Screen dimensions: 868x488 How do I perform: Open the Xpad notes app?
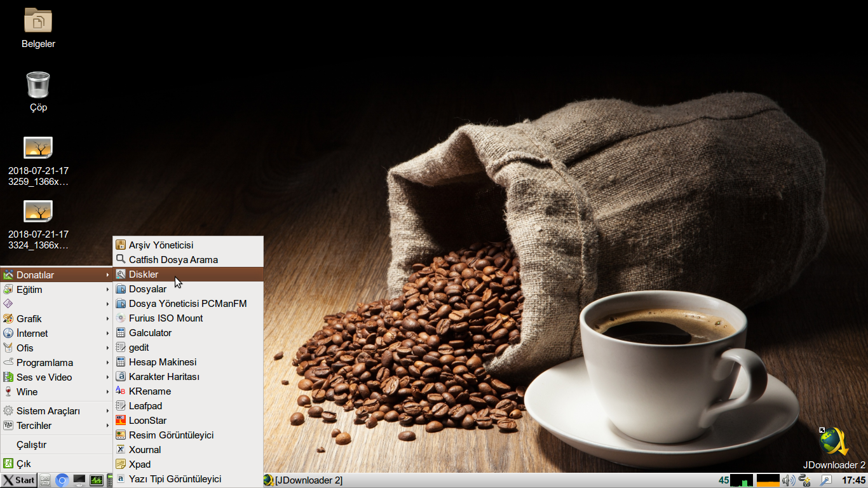188,464
